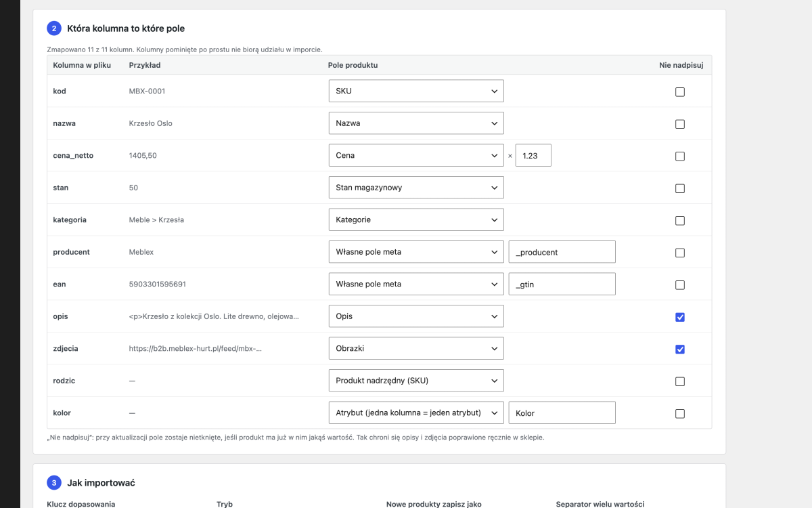The height and width of the screenshot is (508, 812).
Task: Open the producent row's Własne pole meta dropdown
Action: (416, 252)
